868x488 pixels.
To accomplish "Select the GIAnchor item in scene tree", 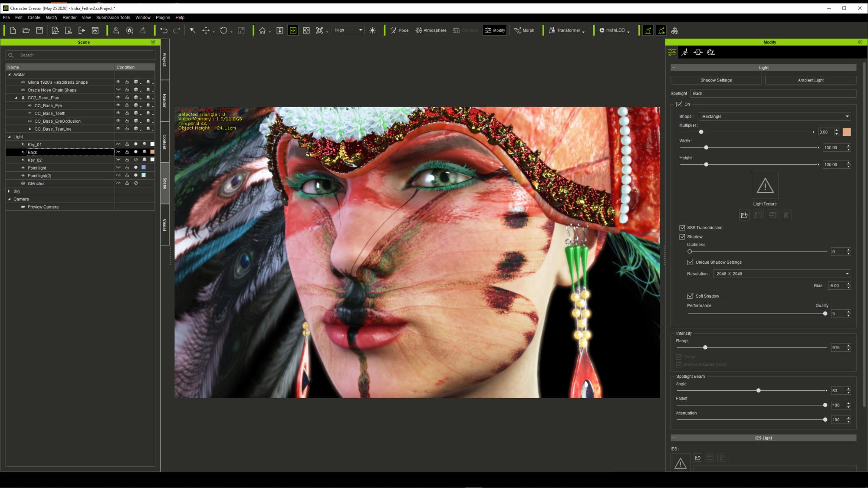I will coord(36,184).
